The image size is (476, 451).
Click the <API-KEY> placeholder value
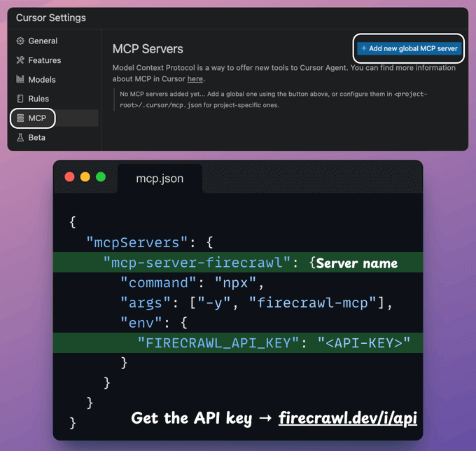tap(363, 342)
